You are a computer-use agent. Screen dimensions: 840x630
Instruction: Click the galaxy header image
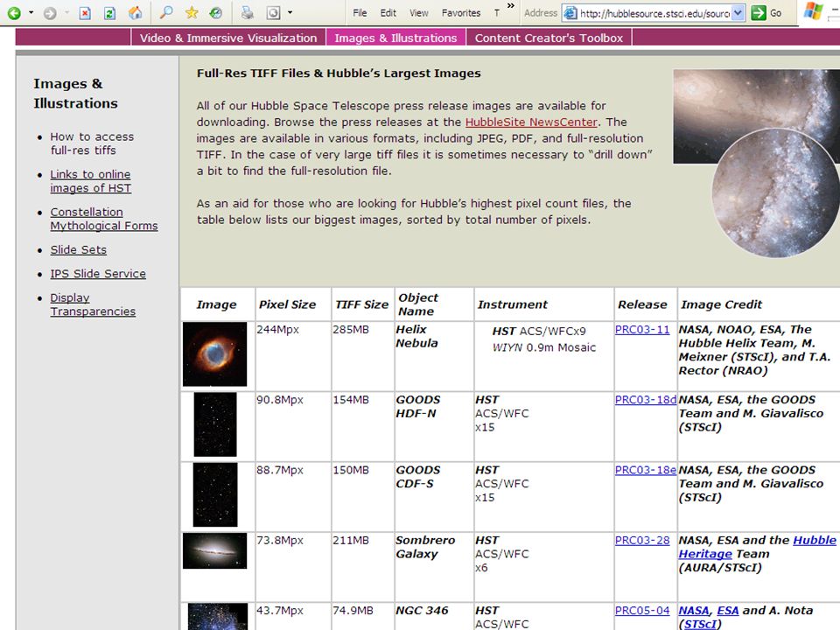point(756,164)
